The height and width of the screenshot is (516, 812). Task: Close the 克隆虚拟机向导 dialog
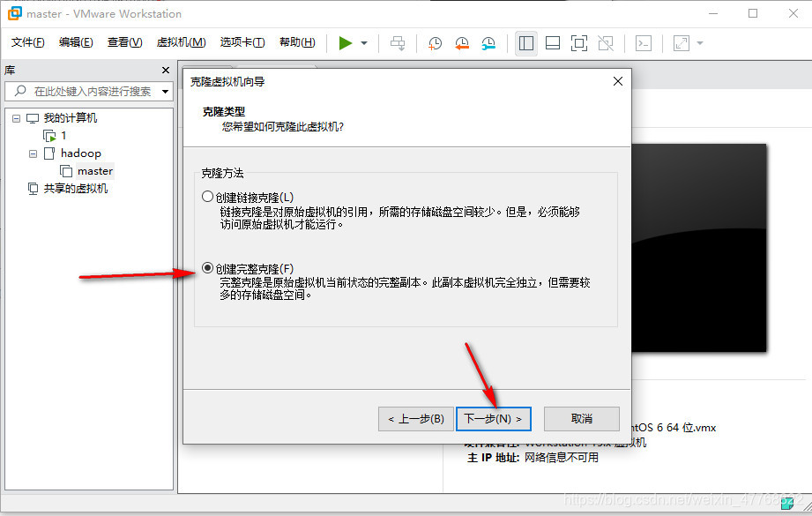tap(618, 81)
